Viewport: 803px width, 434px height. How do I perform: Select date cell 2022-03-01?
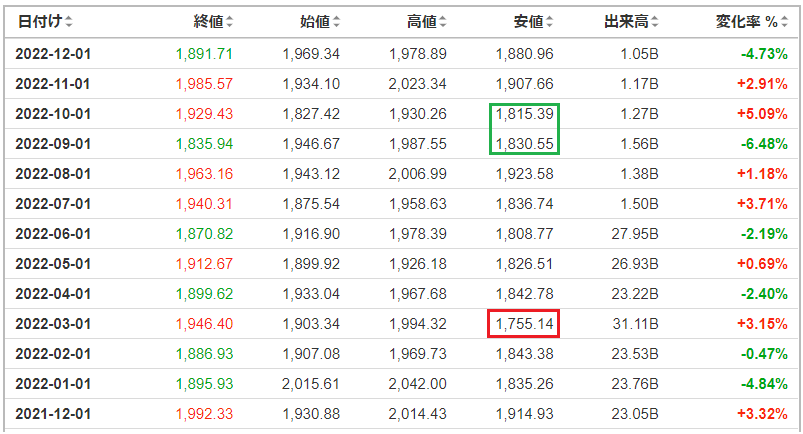[x=53, y=324]
